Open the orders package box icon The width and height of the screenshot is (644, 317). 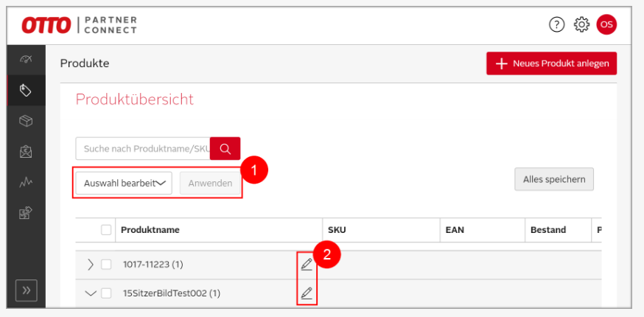click(x=26, y=122)
